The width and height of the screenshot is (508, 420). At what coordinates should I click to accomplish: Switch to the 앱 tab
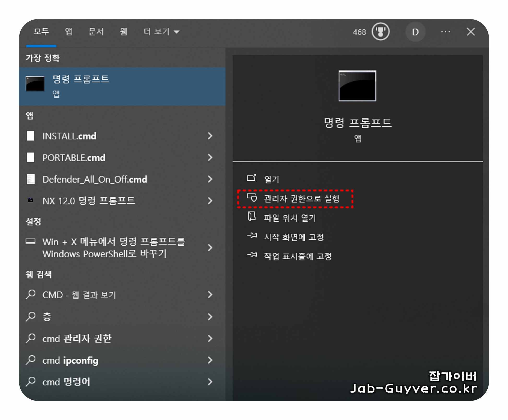pyautogui.click(x=69, y=32)
